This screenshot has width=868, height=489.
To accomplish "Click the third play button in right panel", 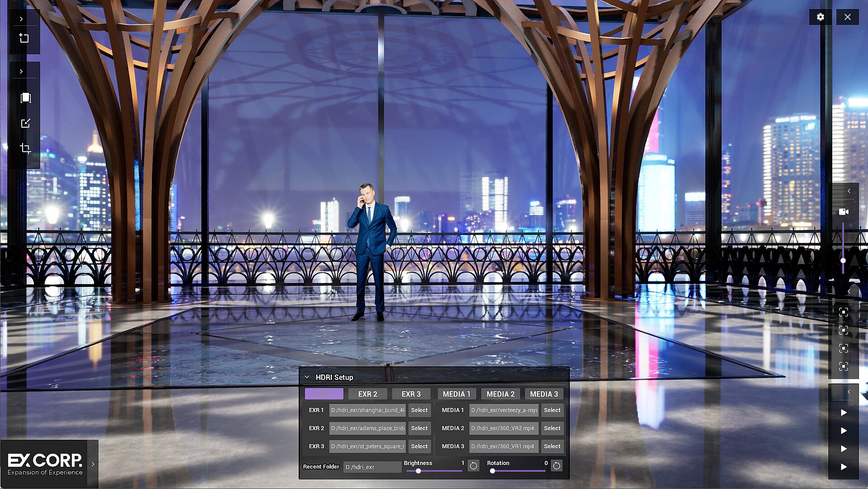I will coord(844,449).
